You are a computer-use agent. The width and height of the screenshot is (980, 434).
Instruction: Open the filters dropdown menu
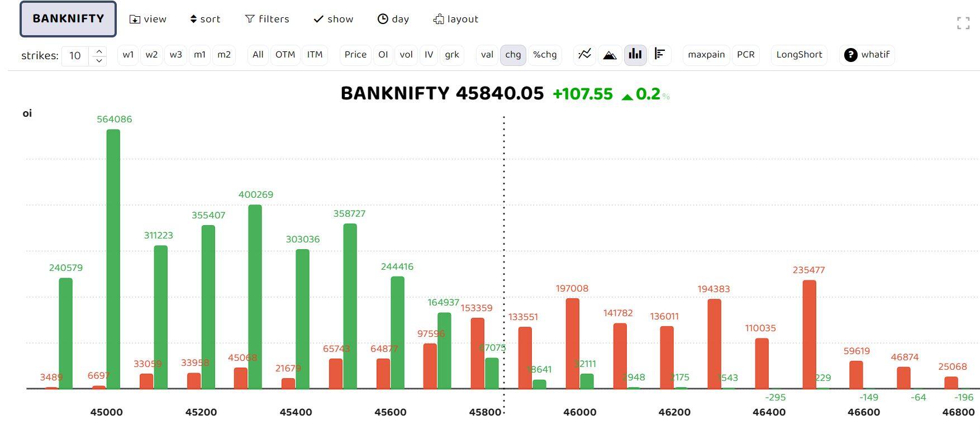coord(267,19)
